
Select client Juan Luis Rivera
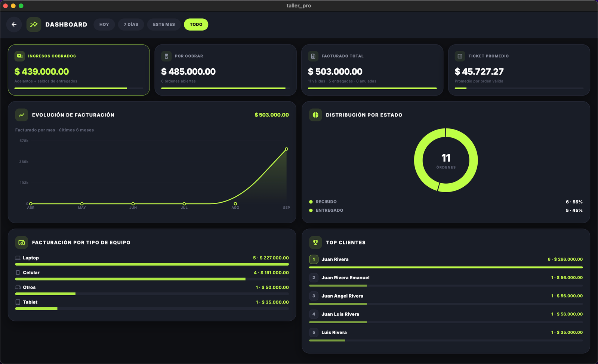[x=446, y=317]
